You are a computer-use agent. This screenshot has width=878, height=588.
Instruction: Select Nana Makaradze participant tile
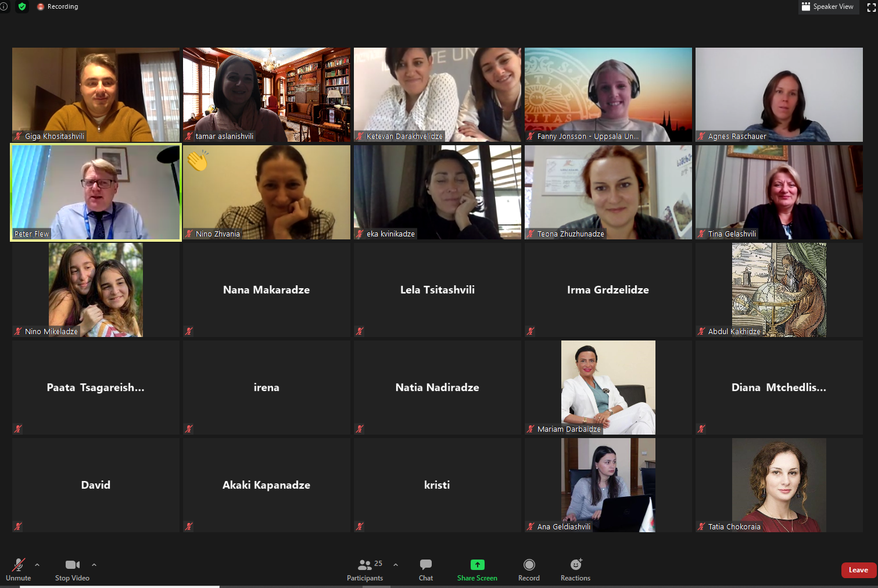click(267, 290)
